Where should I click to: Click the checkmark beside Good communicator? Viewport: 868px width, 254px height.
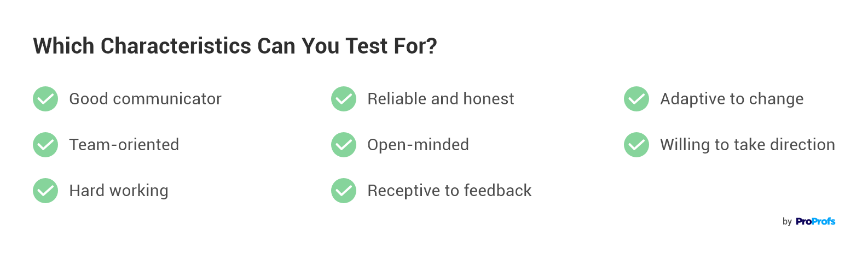(45, 99)
